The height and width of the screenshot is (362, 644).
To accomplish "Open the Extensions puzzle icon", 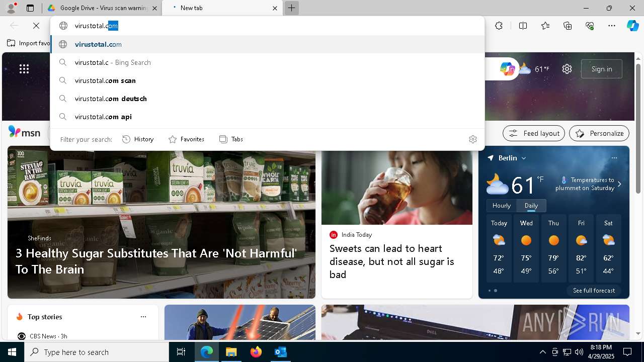I will [x=499, y=26].
